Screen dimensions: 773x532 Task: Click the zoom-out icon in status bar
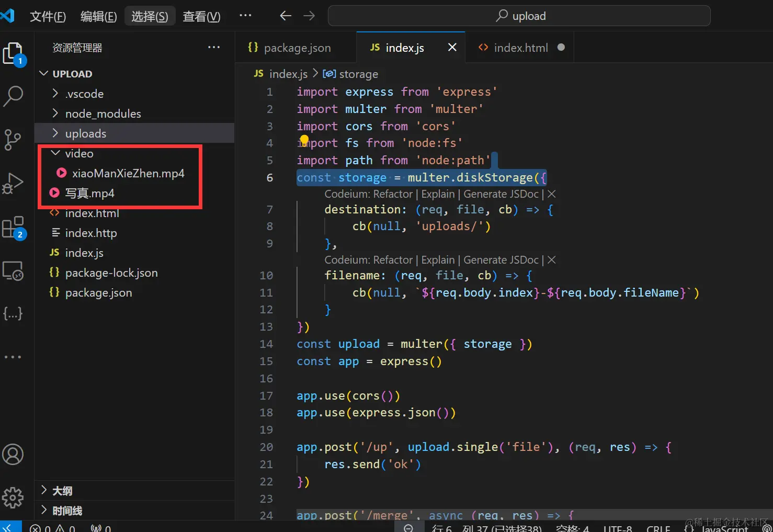coord(408,528)
